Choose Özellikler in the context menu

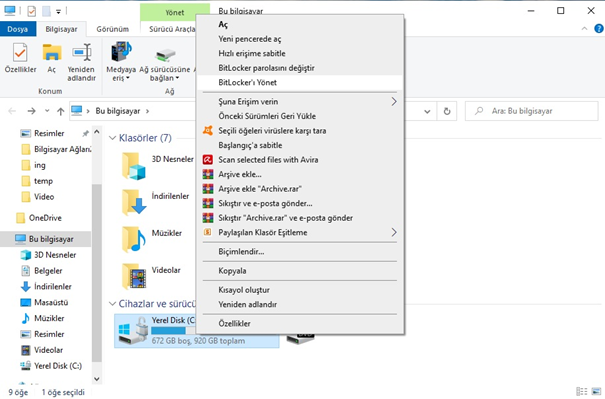tap(300, 324)
